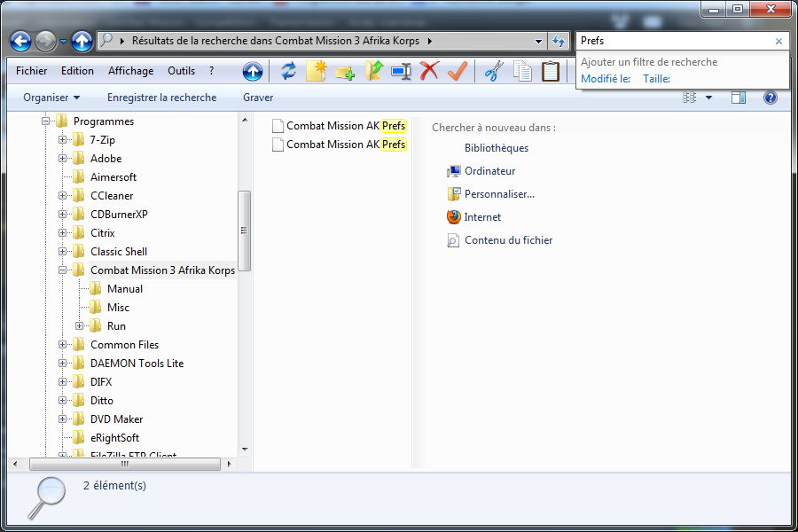Click the folder tree horizontal scrollbar thumb

(125, 464)
